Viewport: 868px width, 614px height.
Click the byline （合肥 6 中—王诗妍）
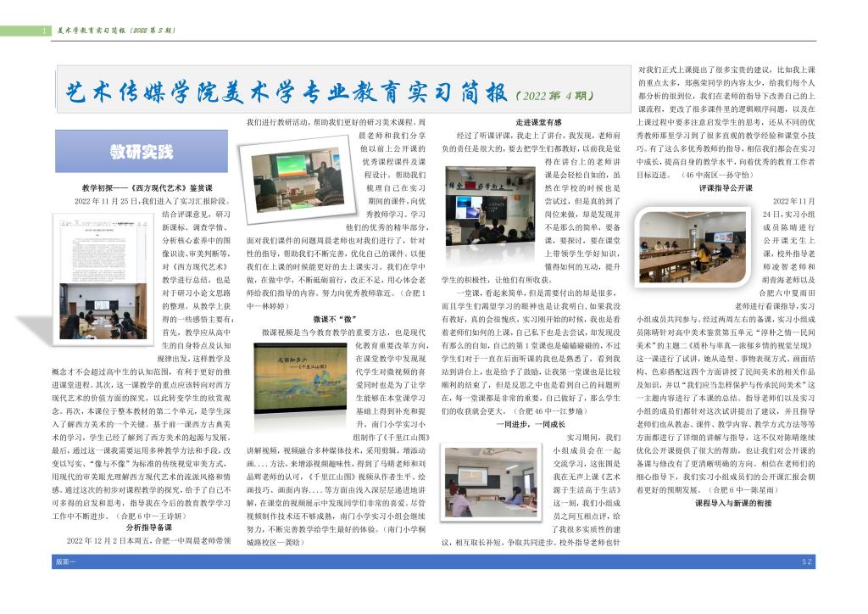(x=151, y=516)
